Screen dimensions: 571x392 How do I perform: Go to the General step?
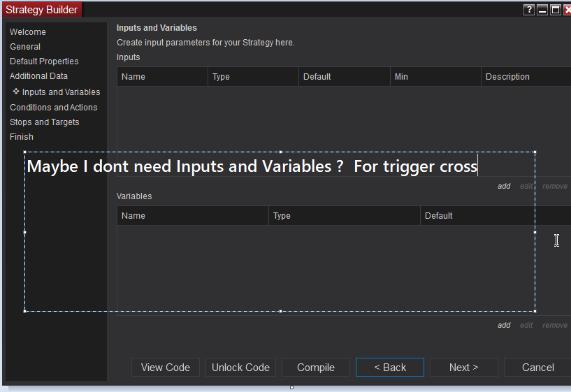tap(25, 47)
